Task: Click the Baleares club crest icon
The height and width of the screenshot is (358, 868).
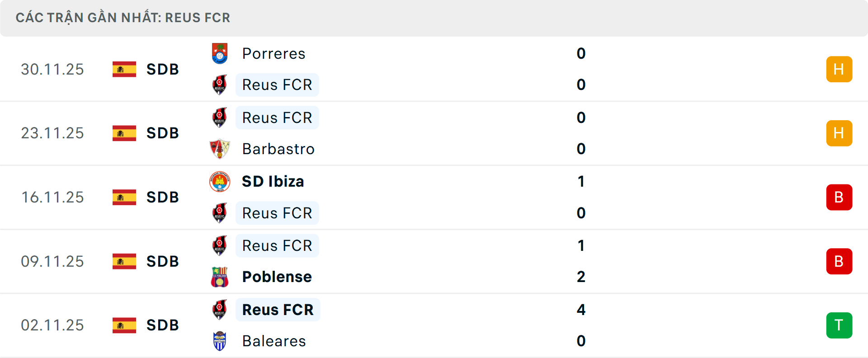Action: coord(220,341)
